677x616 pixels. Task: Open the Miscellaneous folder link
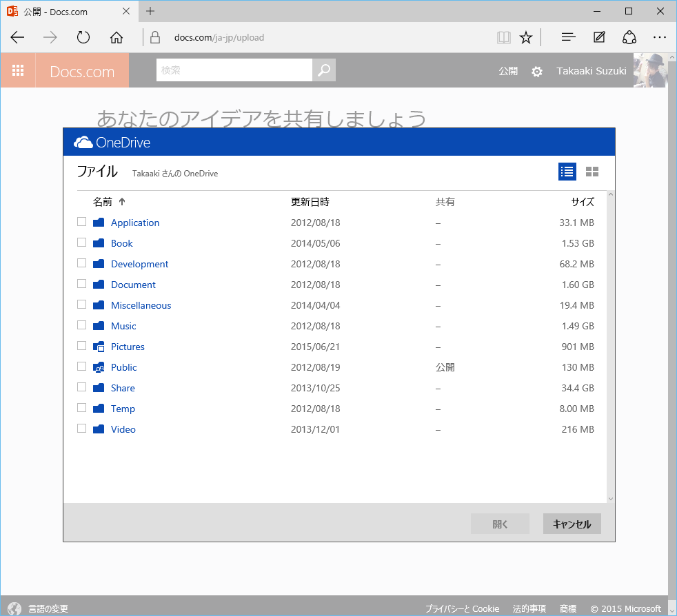(x=141, y=305)
